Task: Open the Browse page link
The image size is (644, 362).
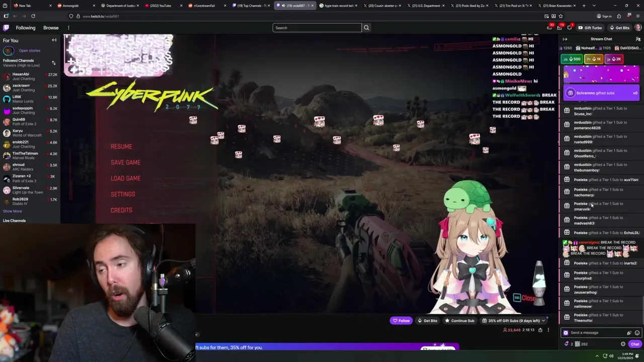Action: tap(51, 28)
